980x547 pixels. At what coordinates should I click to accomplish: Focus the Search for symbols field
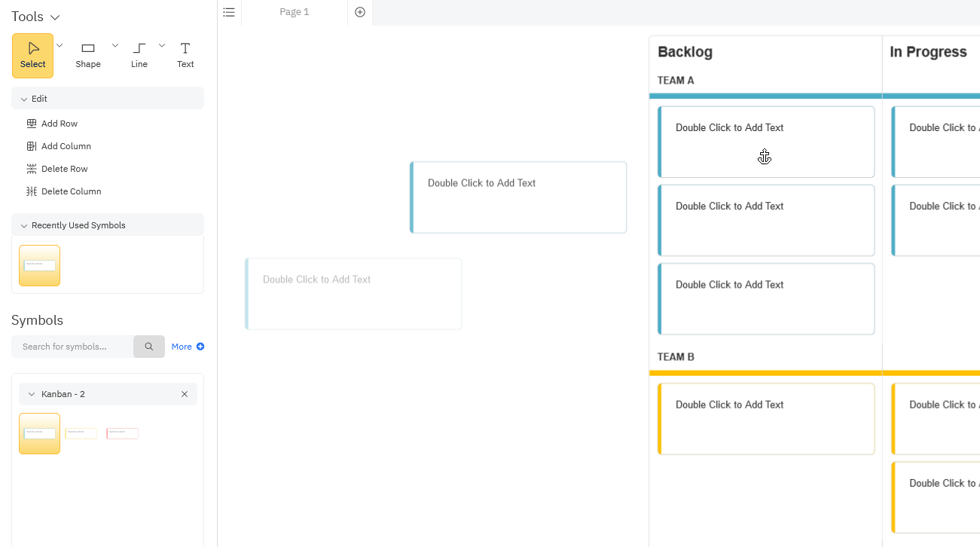[72, 347]
